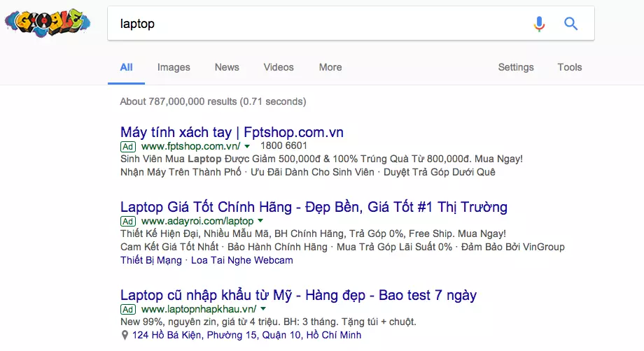Viewport: 644px width, 351px height.
Task: Click the map pin icon for Hồ Bá Kiện address
Action: (x=125, y=336)
